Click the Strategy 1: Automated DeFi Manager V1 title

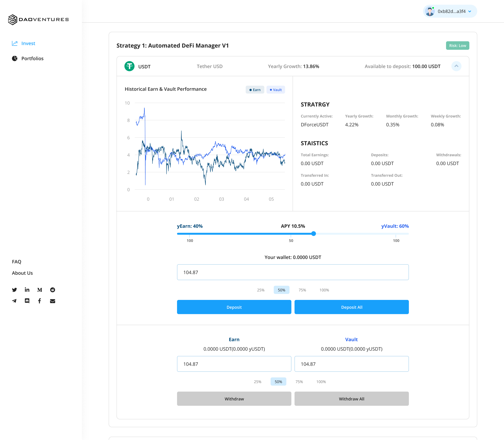click(172, 46)
